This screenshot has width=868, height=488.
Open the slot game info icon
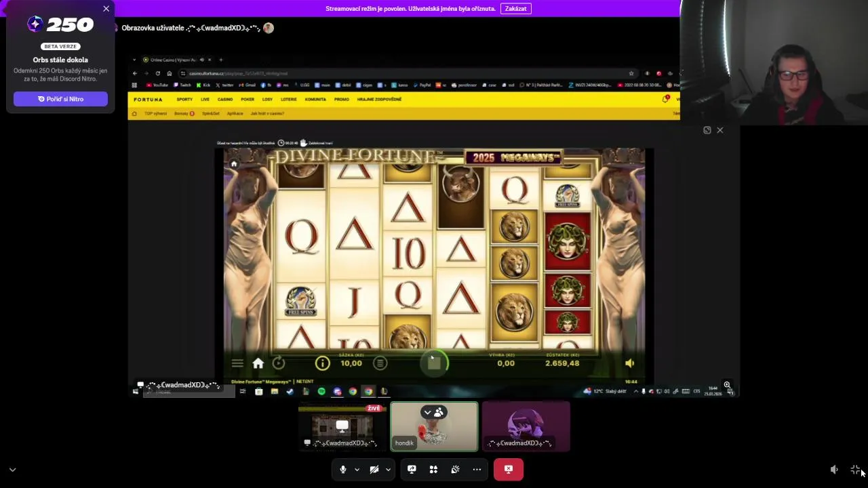(x=322, y=363)
